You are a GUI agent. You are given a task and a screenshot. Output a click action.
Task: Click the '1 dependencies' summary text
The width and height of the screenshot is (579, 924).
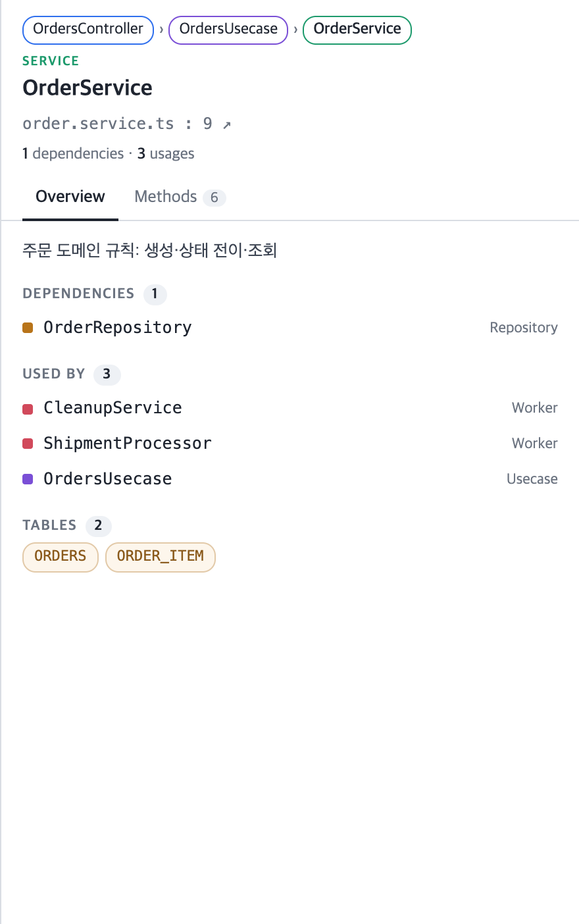(x=73, y=153)
